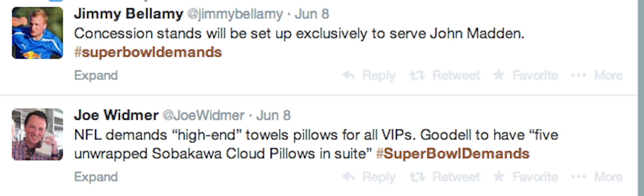Click Reply arrow icon on Jimmy Bellamy's tweet
The height and width of the screenshot is (196, 644).
349,75
